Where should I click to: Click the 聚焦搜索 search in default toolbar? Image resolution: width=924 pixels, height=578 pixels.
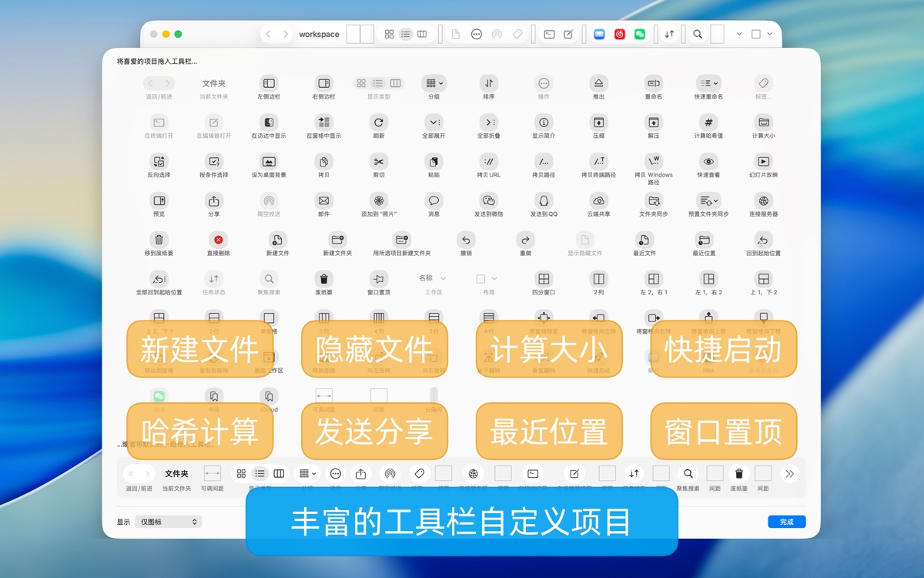pyautogui.click(x=688, y=474)
